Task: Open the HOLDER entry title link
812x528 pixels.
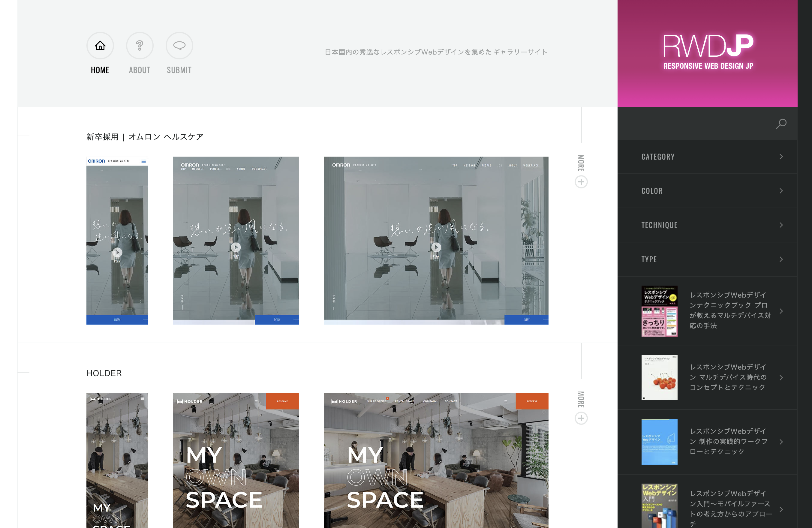Action: 104,373
